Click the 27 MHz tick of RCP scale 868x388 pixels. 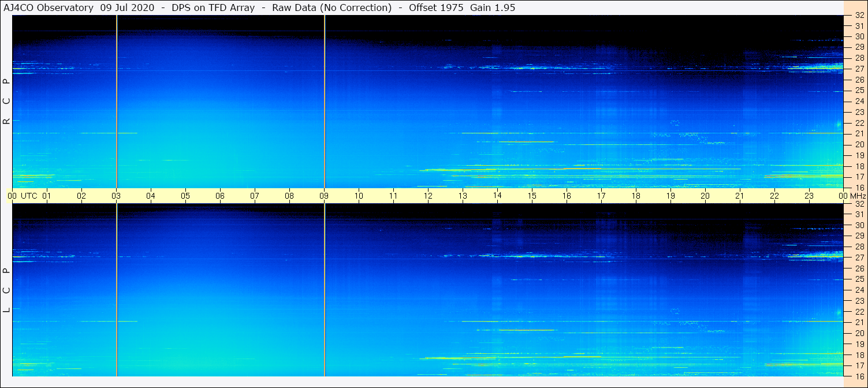pyautogui.click(x=859, y=69)
